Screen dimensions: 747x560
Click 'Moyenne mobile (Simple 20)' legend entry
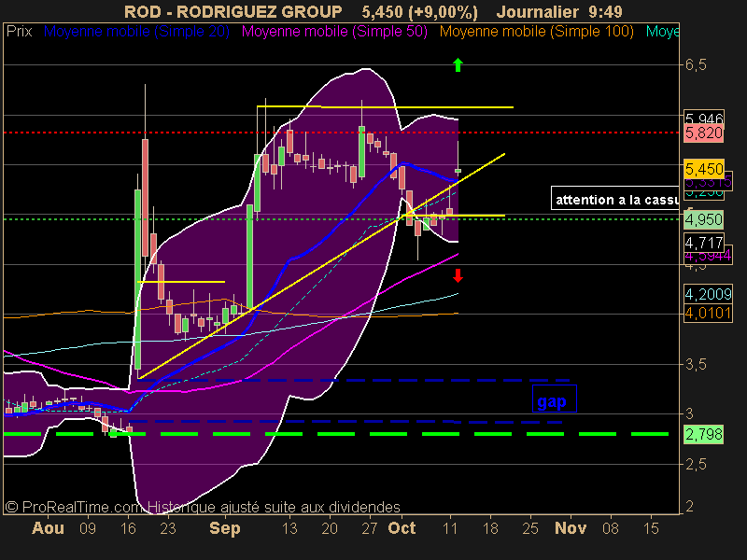point(136,32)
